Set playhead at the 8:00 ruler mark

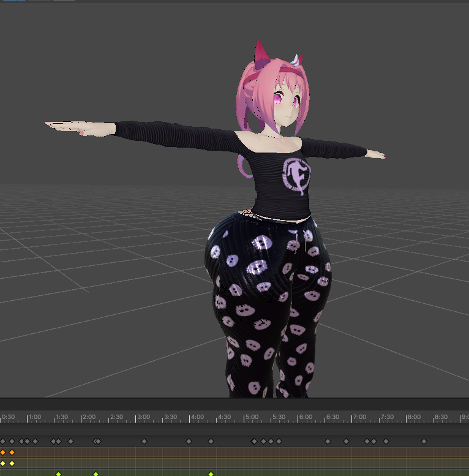tap(414, 417)
